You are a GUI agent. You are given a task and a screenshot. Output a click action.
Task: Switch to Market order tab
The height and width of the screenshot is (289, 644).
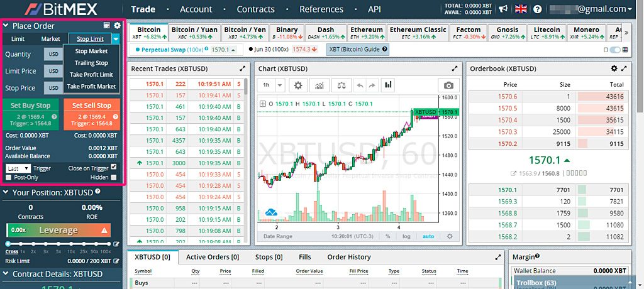point(50,39)
